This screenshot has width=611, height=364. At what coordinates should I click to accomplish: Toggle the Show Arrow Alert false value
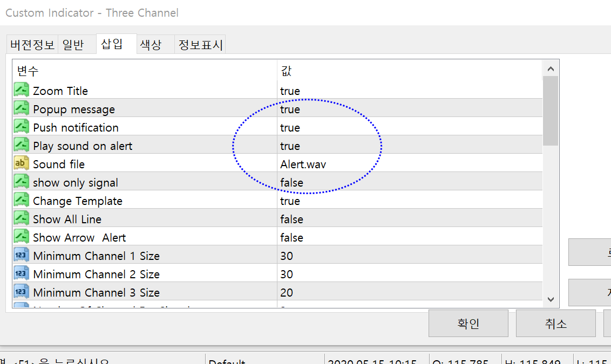[291, 238]
